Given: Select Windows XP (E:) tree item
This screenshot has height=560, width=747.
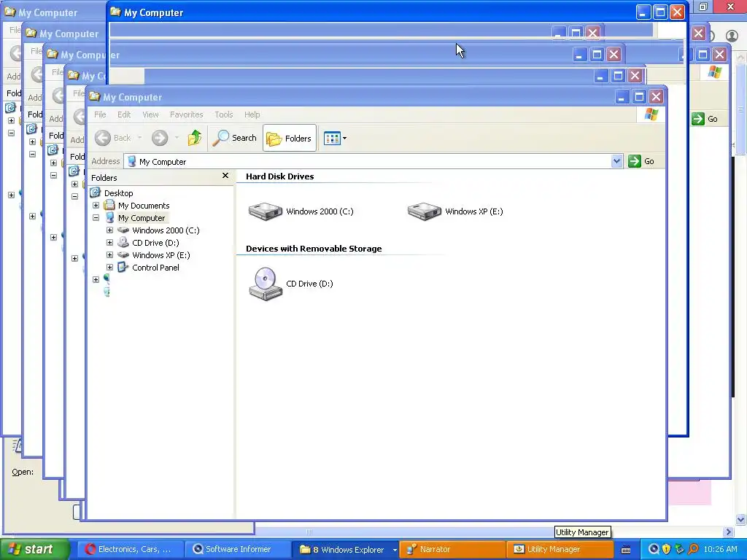Looking at the screenshot, I should (x=161, y=254).
